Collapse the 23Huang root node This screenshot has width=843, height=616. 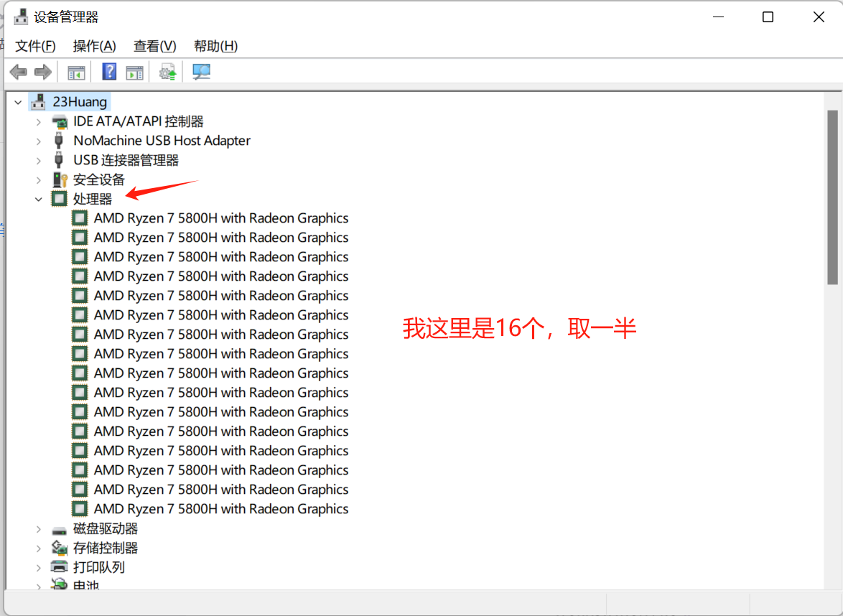18,102
